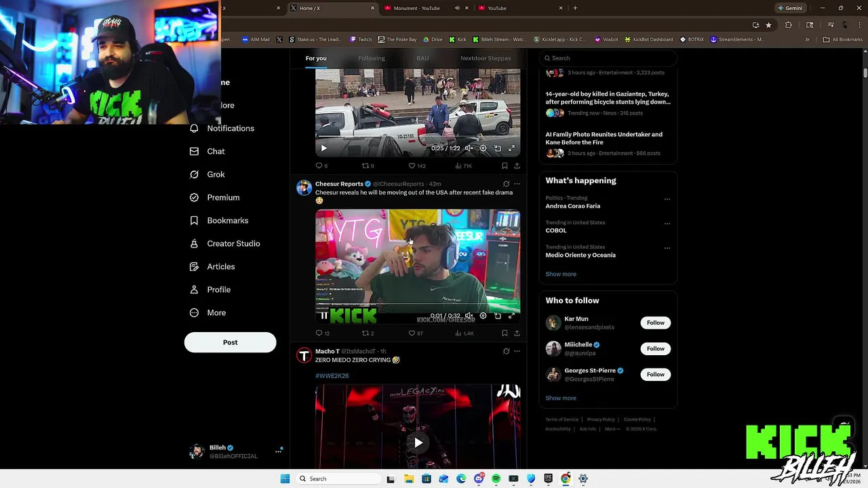
Task: Click the Windows taskbar Search box
Action: [x=339, y=479]
